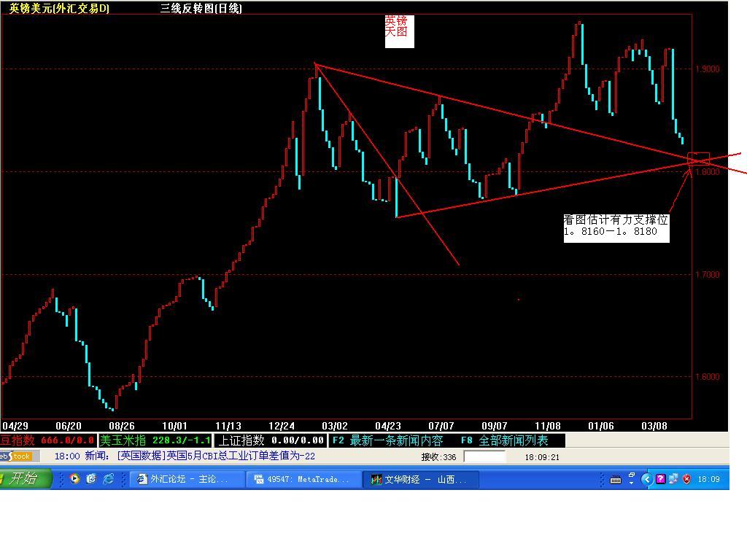Select the 英镑天图 text label
747x560 pixels.
tap(399, 31)
